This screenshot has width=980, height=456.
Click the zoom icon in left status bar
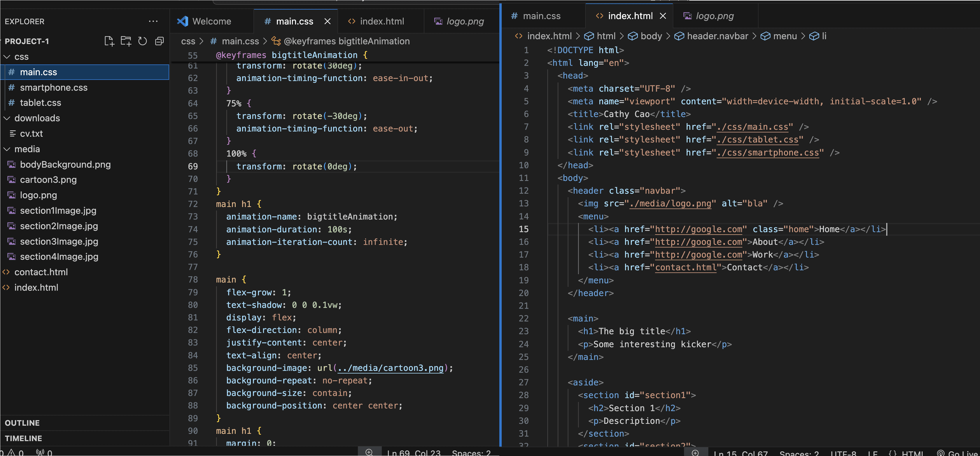tap(369, 452)
